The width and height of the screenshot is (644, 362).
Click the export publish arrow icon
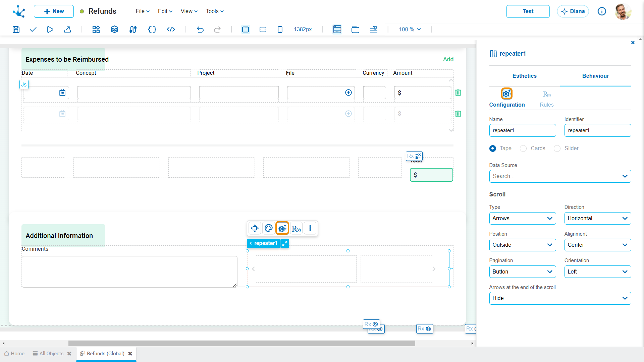coord(67,29)
